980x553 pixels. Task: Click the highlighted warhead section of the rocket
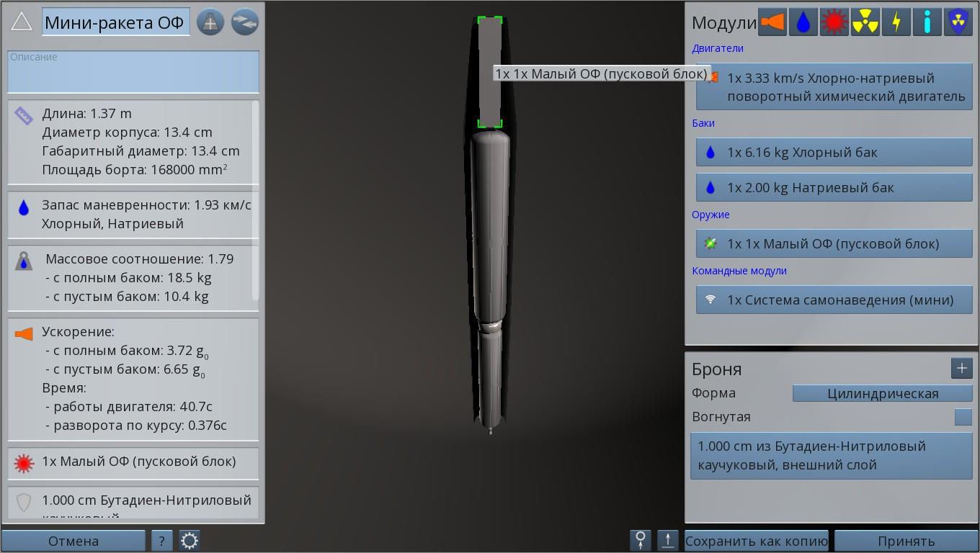[x=490, y=72]
